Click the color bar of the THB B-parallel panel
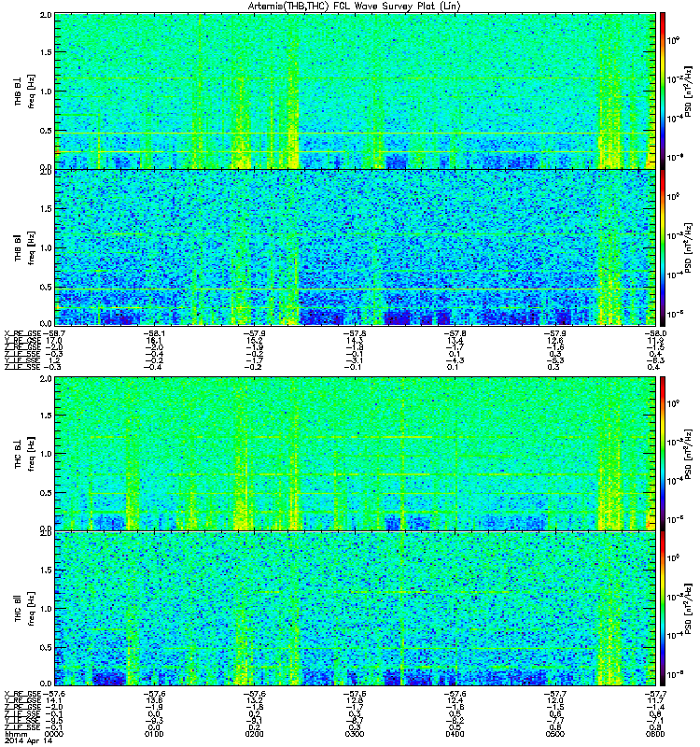Viewport: 700px width, 747px height. click(x=662, y=247)
